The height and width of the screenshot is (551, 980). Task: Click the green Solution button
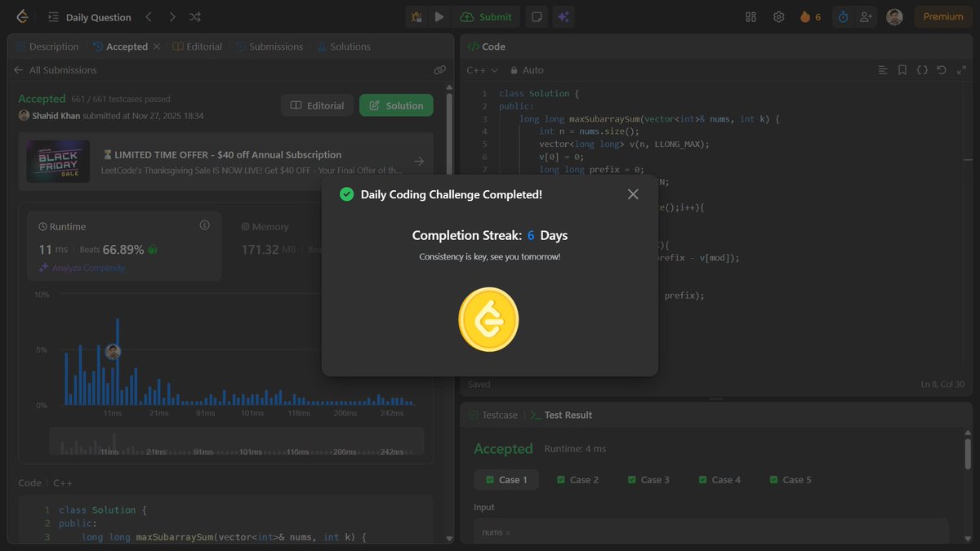(x=396, y=105)
